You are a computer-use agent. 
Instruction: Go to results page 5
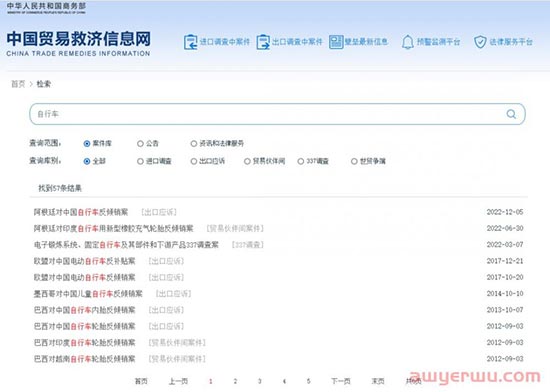tap(309, 381)
